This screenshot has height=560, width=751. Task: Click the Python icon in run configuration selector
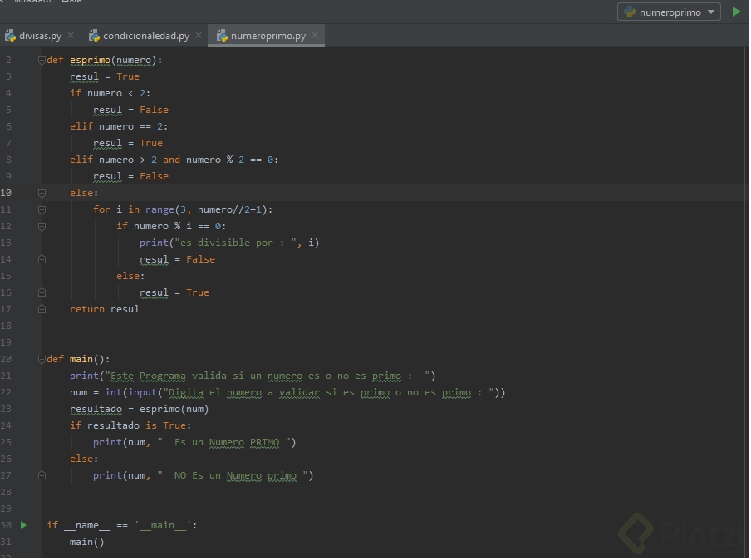tap(630, 12)
